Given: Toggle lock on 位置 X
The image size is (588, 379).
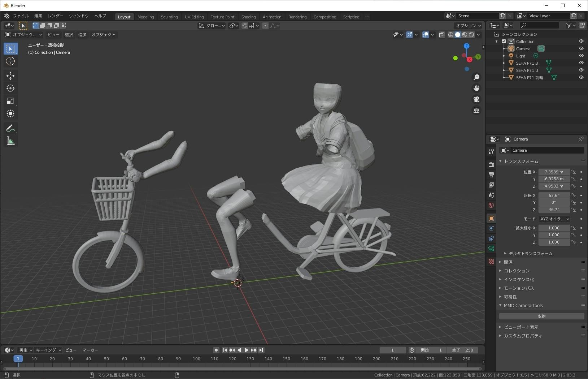Looking at the screenshot, I should coord(574,172).
